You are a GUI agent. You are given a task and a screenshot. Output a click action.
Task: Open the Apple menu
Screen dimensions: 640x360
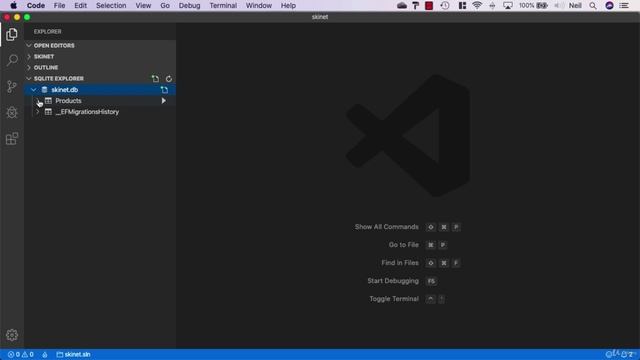tap(13, 6)
